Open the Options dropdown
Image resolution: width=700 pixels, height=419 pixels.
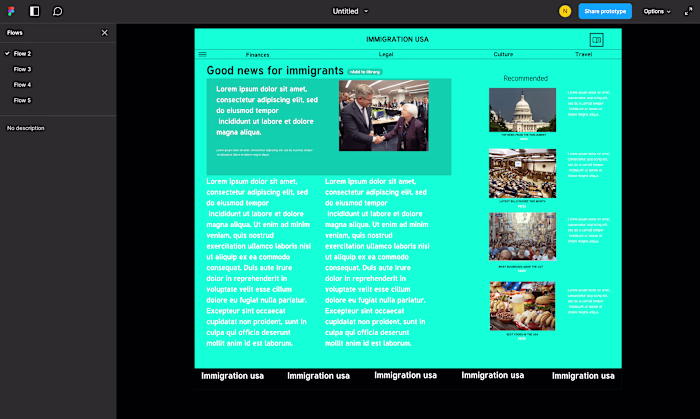point(657,12)
